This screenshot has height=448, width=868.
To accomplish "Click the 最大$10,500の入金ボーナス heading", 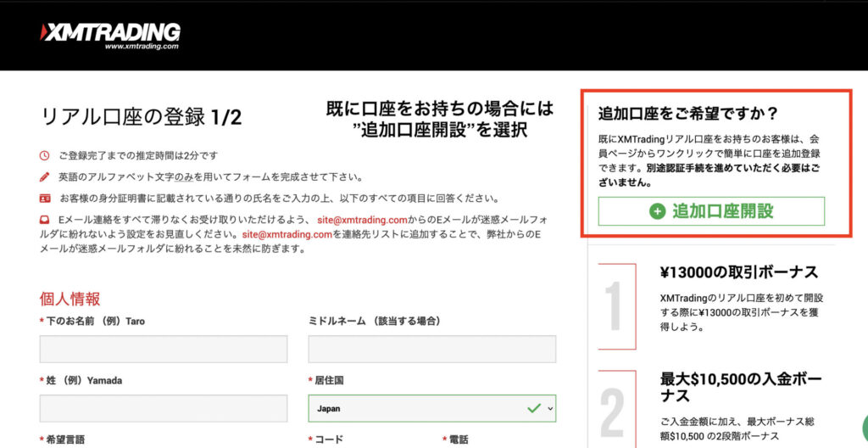I will pyautogui.click(x=741, y=388).
